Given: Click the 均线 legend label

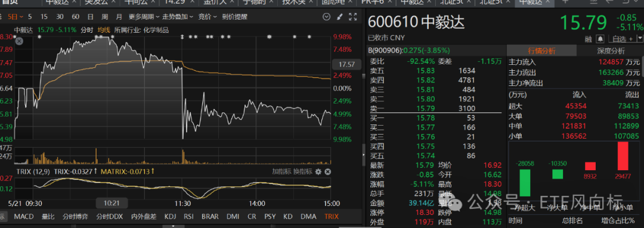Looking at the screenshot, I should coord(104,30).
